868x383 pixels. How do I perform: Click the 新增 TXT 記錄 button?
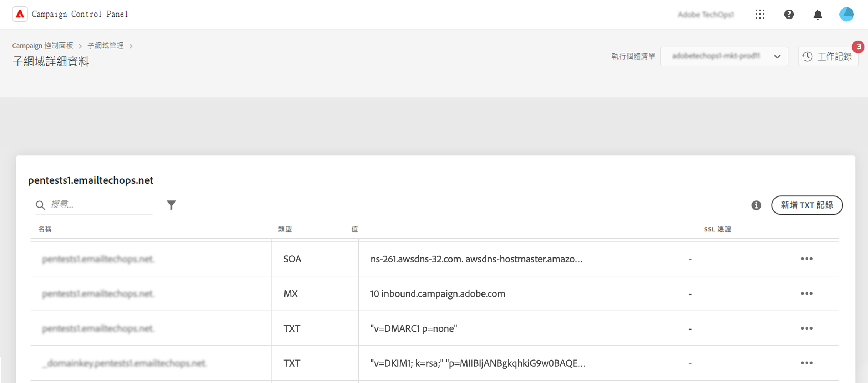pos(807,205)
